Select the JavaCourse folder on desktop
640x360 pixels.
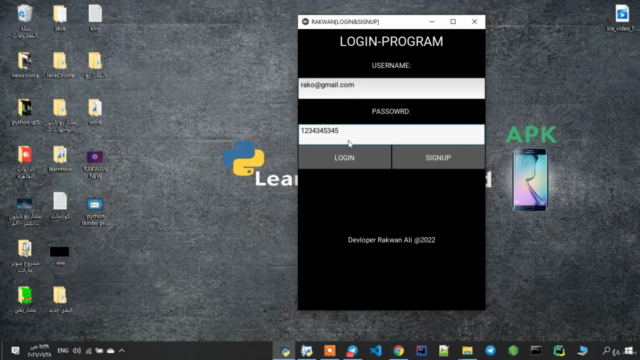tap(60, 65)
